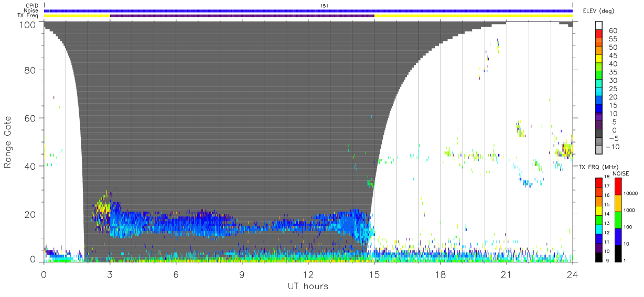
Task: Click the 6 tick on UT hours axis
Action: [x=176, y=274]
